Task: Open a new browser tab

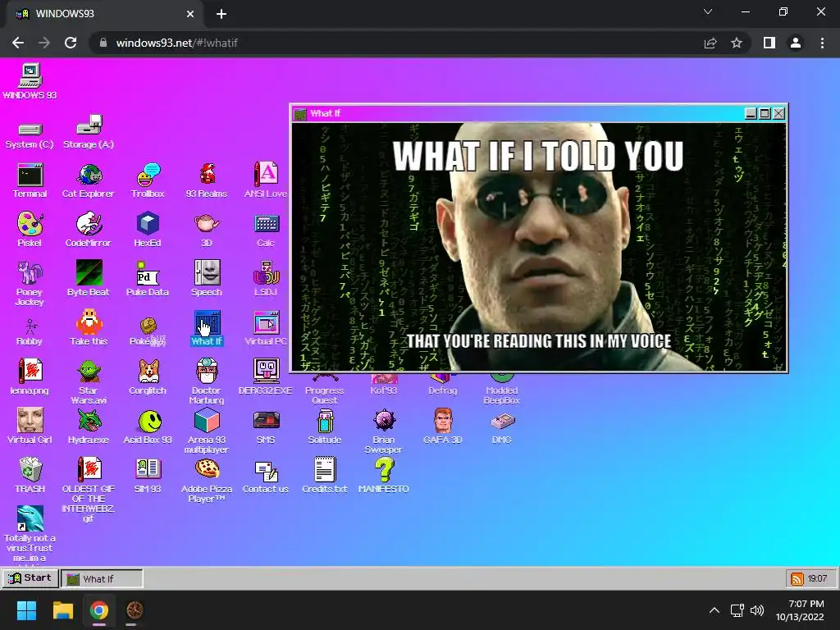Action: click(x=221, y=14)
